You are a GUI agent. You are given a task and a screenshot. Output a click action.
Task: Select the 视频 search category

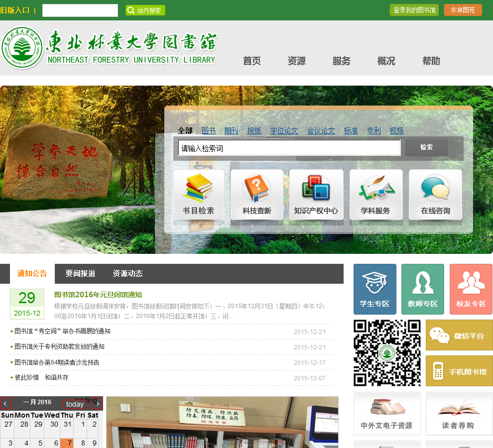tap(397, 130)
